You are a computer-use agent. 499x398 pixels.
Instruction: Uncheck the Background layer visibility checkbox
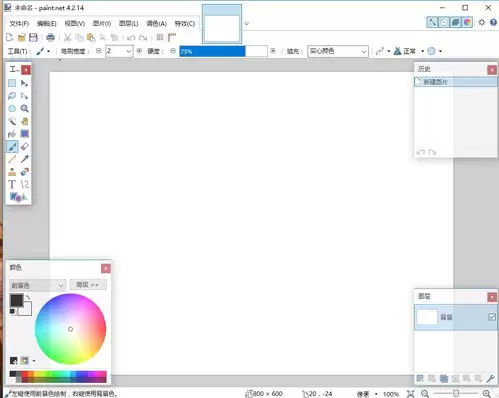492,317
